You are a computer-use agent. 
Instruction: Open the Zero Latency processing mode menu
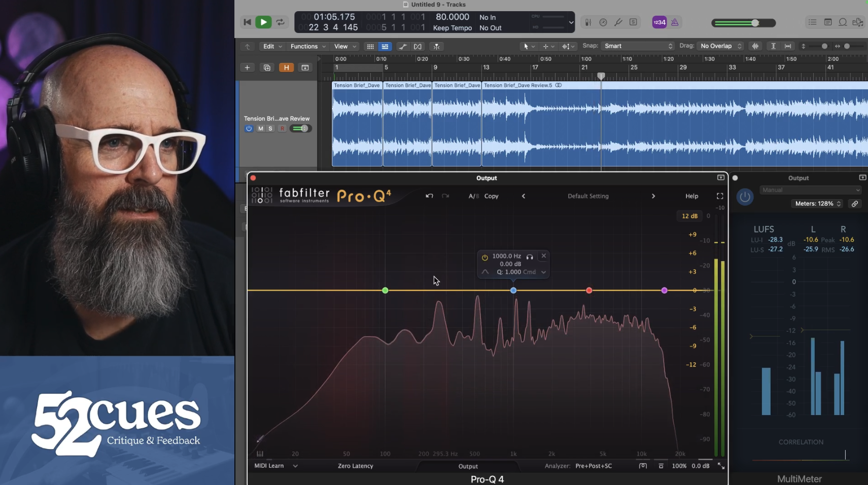coord(355,466)
